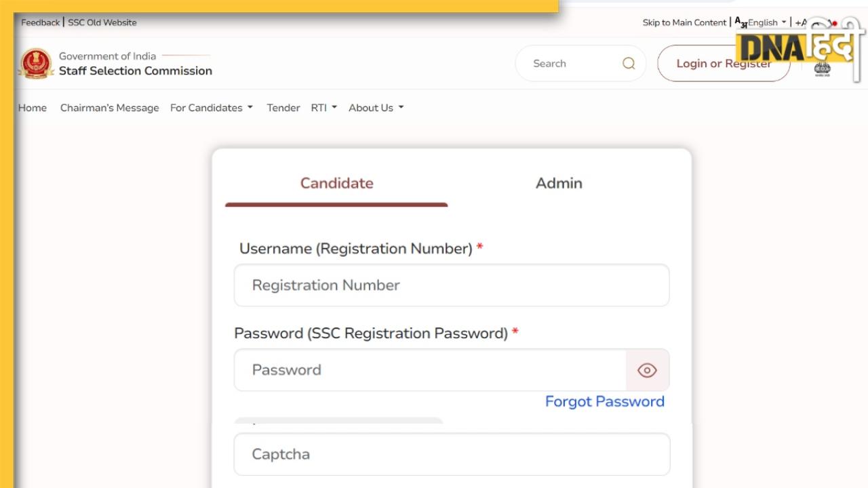Click the language translation icon near English
The image size is (868, 488).
[741, 22]
